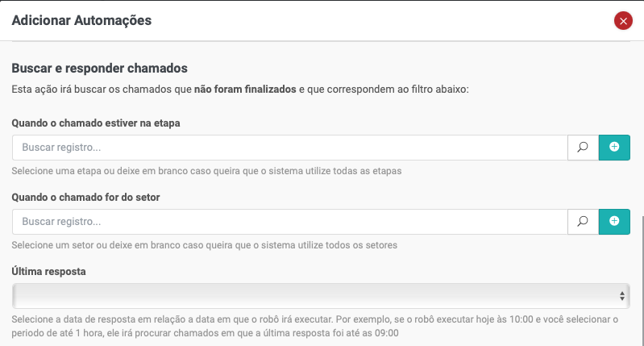Click the 'Selecione um setor' helper text
The width and height of the screenshot is (644, 346).
[x=205, y=244]
